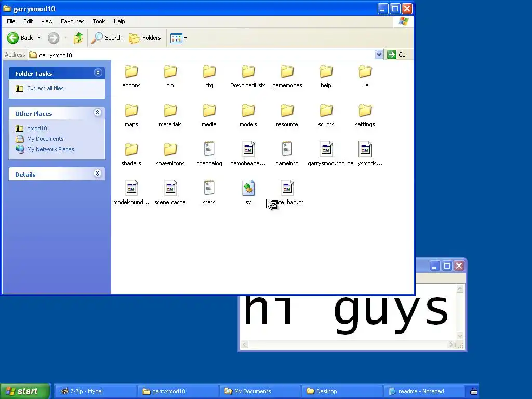Expand the Details panel
This screenshot has height=399, width=532.
[x=97, y=174]
